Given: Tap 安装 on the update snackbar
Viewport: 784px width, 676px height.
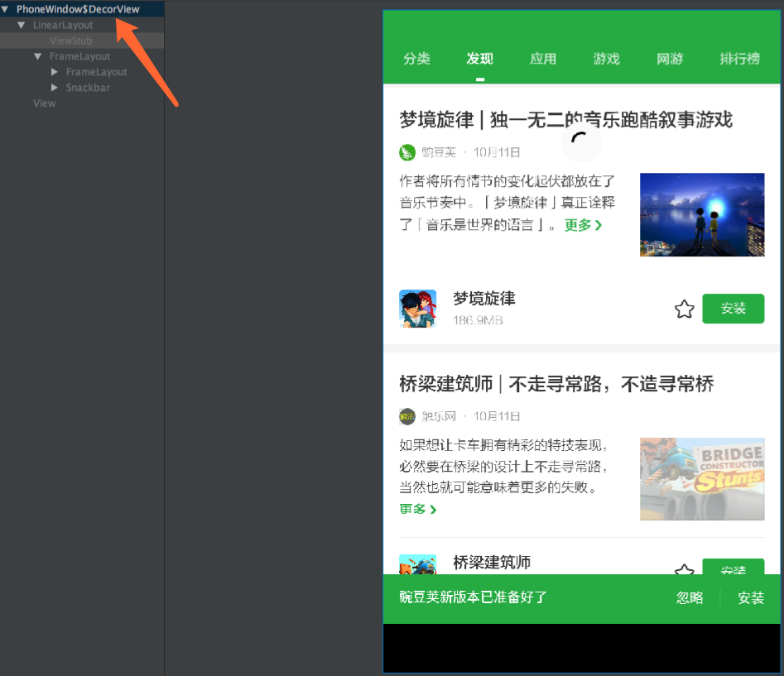Looking at the screenshot, I should coord(751,598).
